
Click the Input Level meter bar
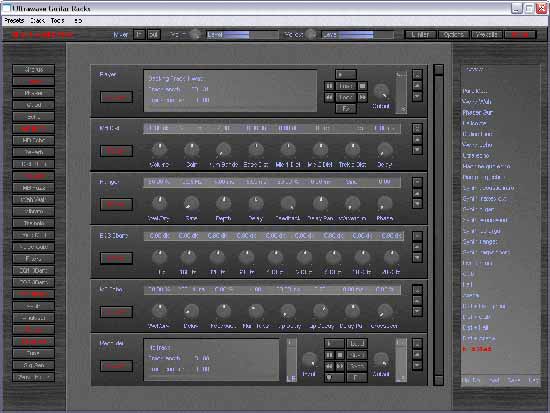tap(242, 34)
